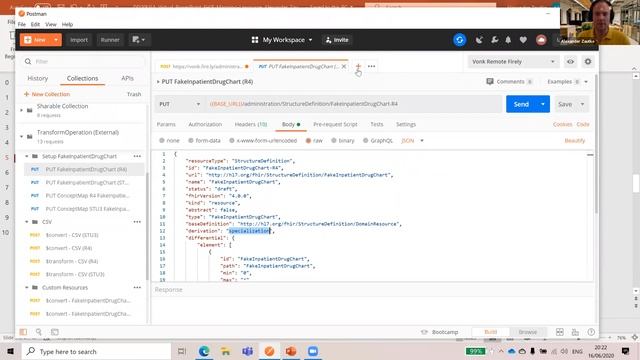This screenshot has width=640, height=360.
Task: Click the Beautify link
Action: pyautogui.click(x=575, y=140)
